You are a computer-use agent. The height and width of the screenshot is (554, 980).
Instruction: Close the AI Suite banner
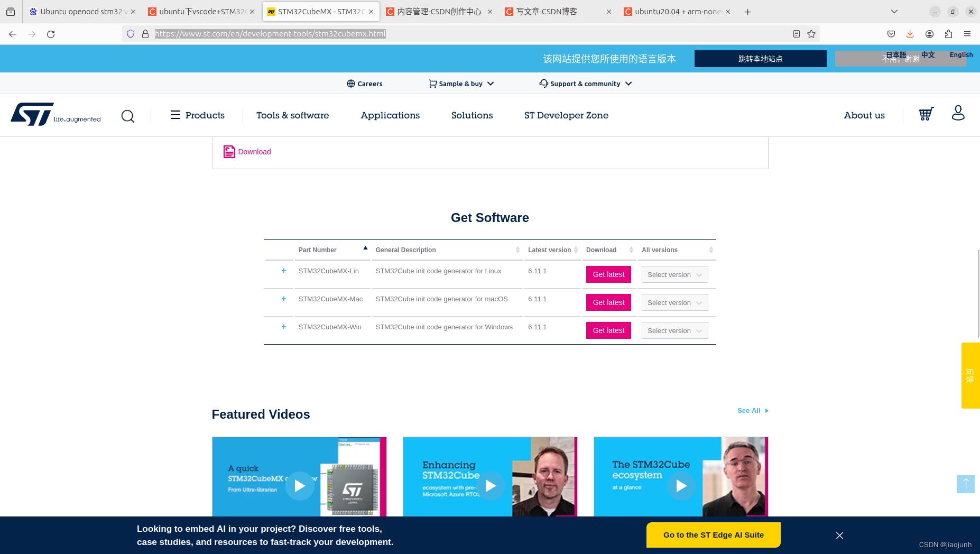pos(839,535)
